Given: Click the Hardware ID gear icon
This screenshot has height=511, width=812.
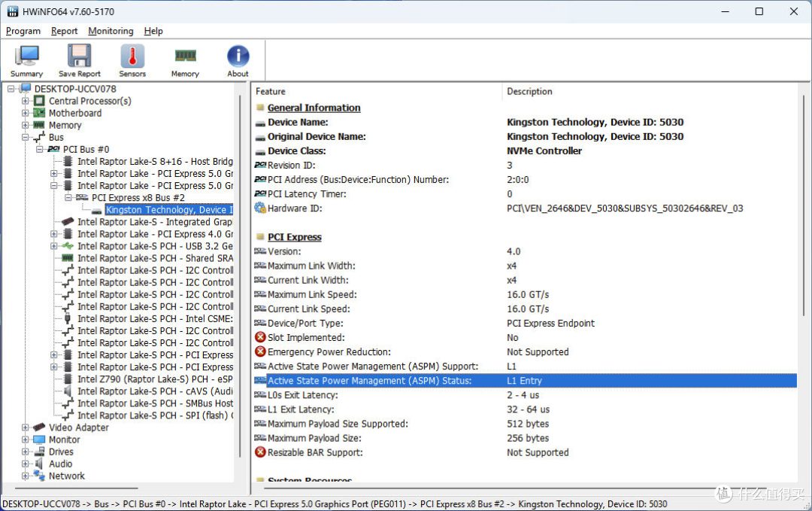Looking at the screenshot, I should (x=260, y=208).
